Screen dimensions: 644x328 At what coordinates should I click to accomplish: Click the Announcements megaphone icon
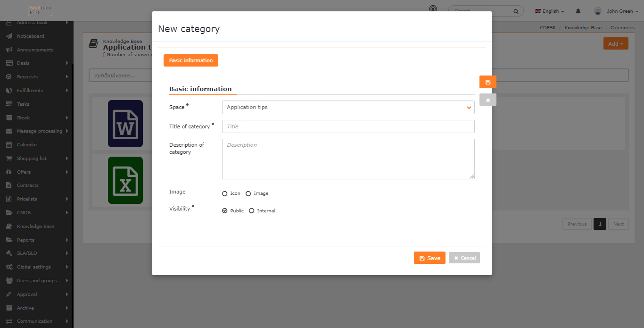click(x=8, y=50)
